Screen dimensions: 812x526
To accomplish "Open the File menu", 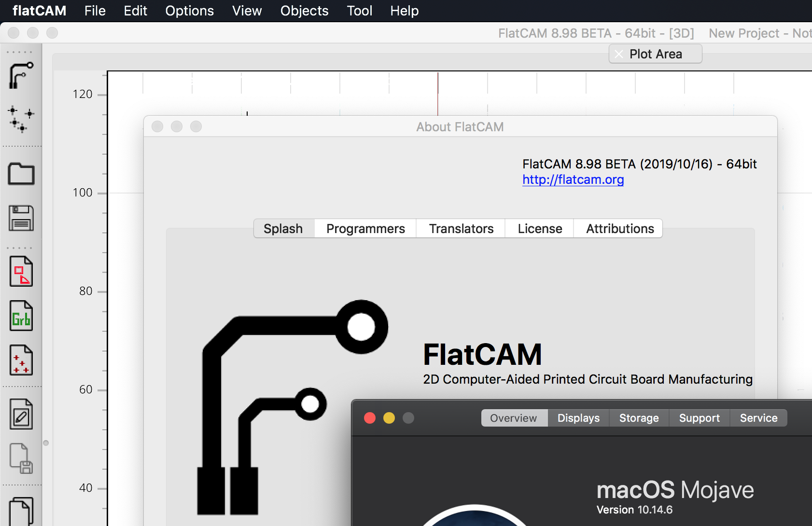I will pyautogui.click(x=95, y=11).
